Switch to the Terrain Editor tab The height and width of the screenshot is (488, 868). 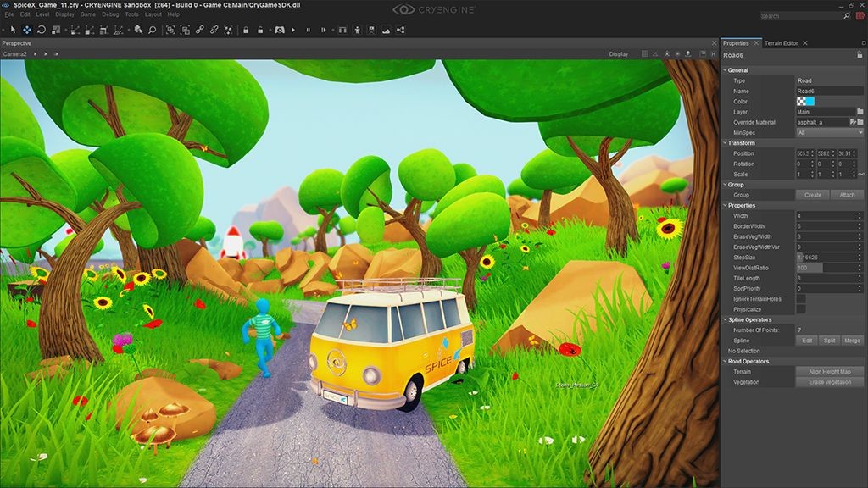781,43
